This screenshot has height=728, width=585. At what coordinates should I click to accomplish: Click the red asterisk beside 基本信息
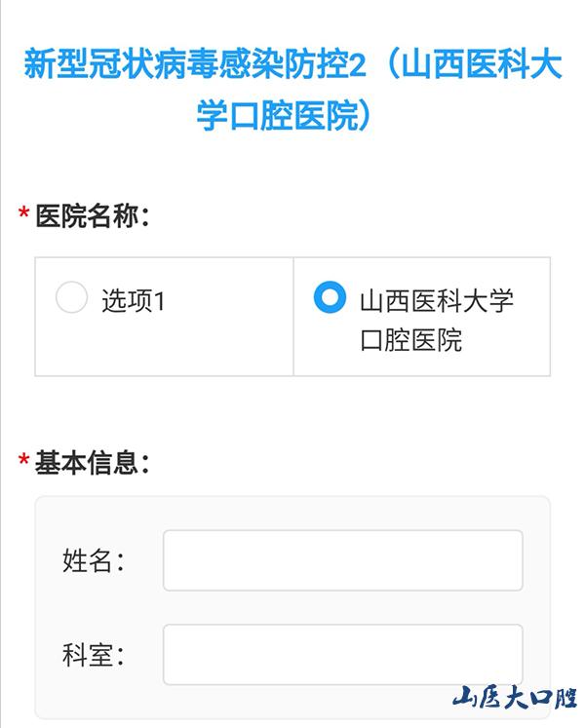click(23, 462)
